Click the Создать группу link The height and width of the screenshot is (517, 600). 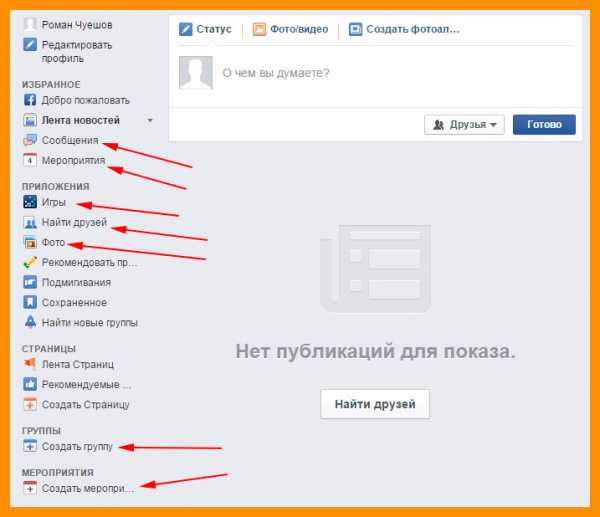[x=77, y=447]
